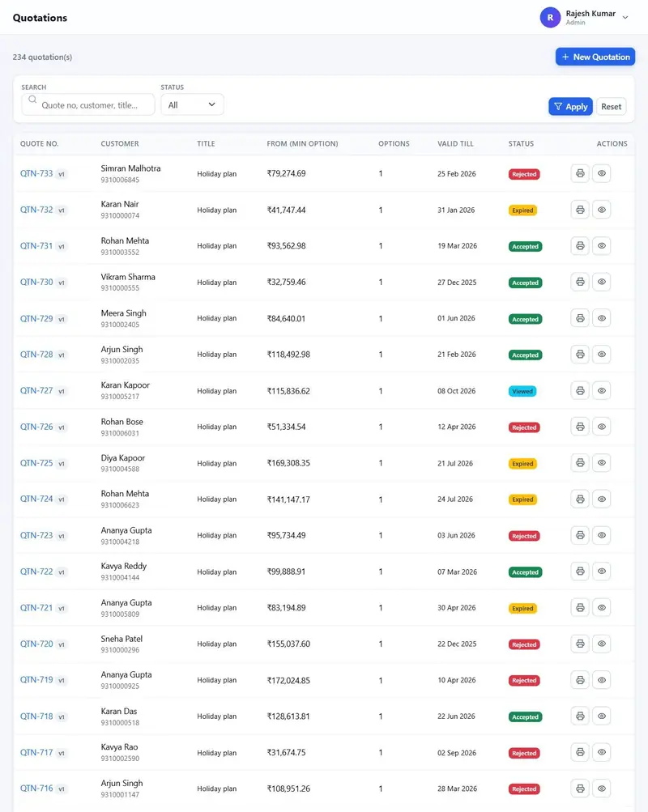Image resolution: width=648 pixels, height=812 pixels.
Task: Print quotation QTN-723
Action: [580, 535]
